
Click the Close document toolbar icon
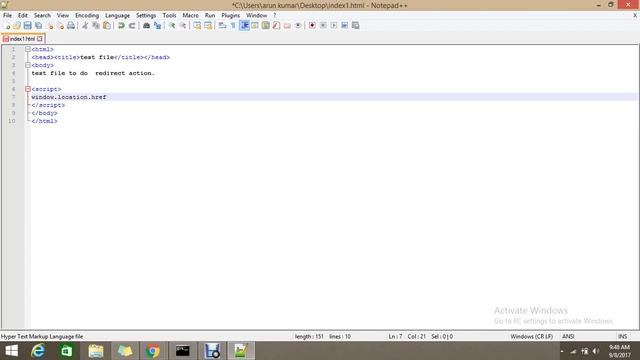tap(50, 26)
